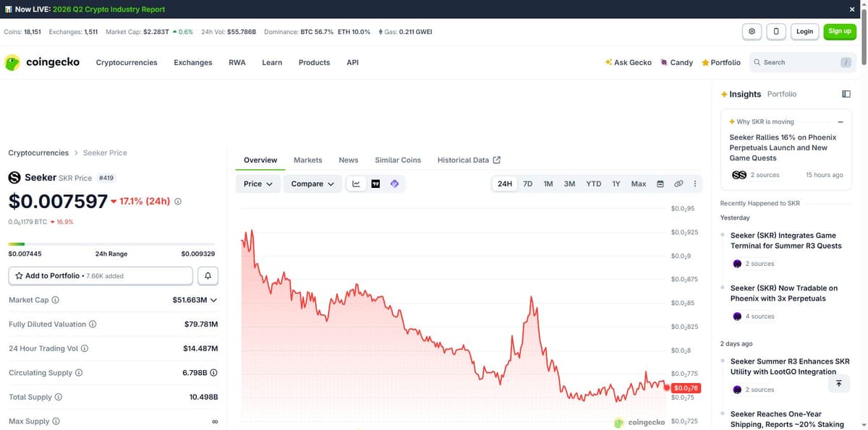Open Portfolio from top navigation
The width and height of the screenshot is (868, 430).
tap(720, 63)
